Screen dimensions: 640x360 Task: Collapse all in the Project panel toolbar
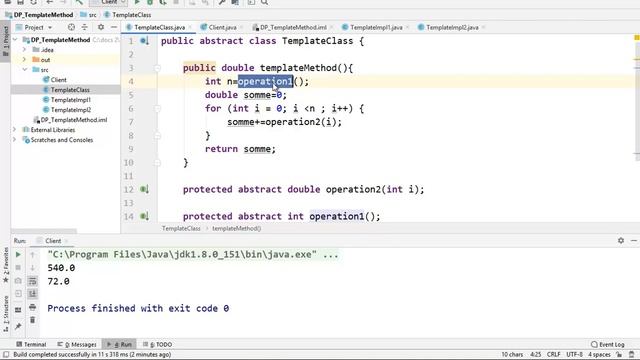[84, 27]
